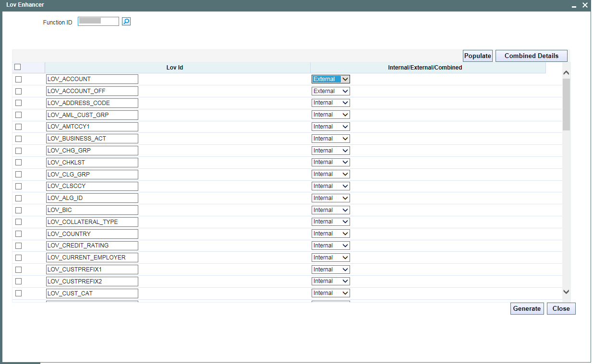Check the box for LOV_CLG_GRP row

(x=19, y=174)
